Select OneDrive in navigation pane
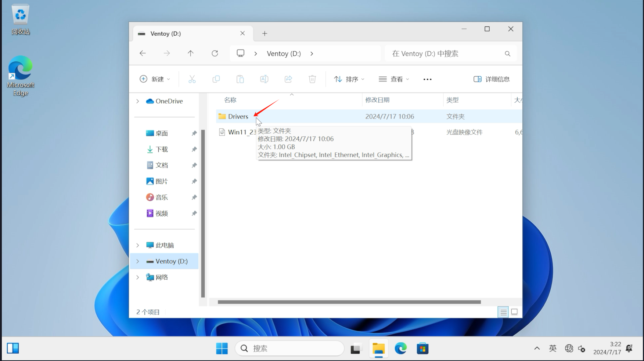 pos(164,101)
